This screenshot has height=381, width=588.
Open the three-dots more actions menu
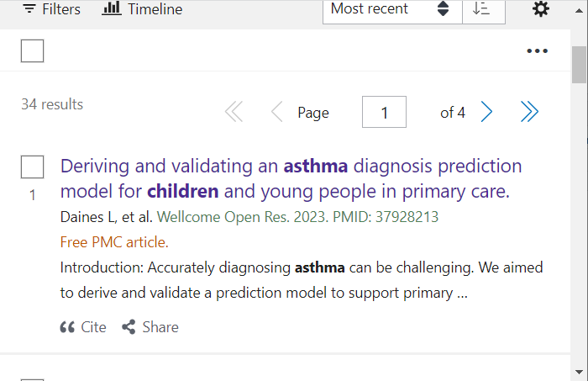[537, 50]
